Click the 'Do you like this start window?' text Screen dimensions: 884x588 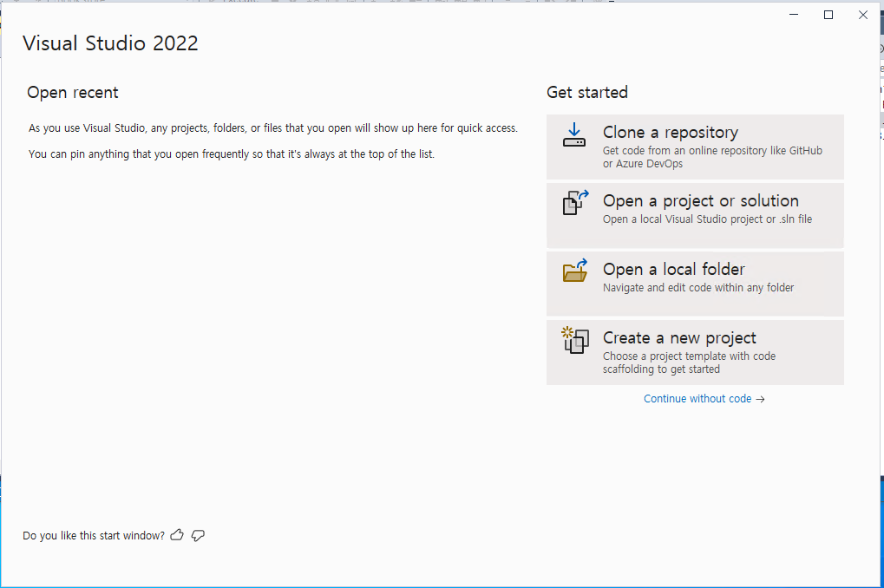(x=94, y=536)
